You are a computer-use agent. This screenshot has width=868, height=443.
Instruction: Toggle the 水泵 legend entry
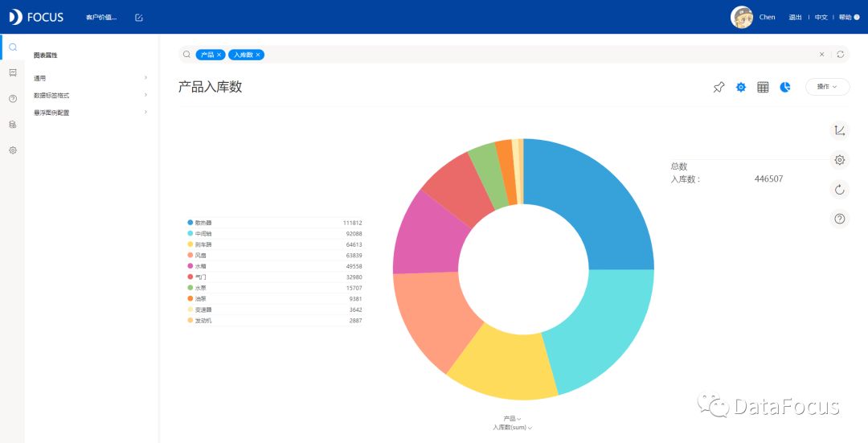click(197, 288)
